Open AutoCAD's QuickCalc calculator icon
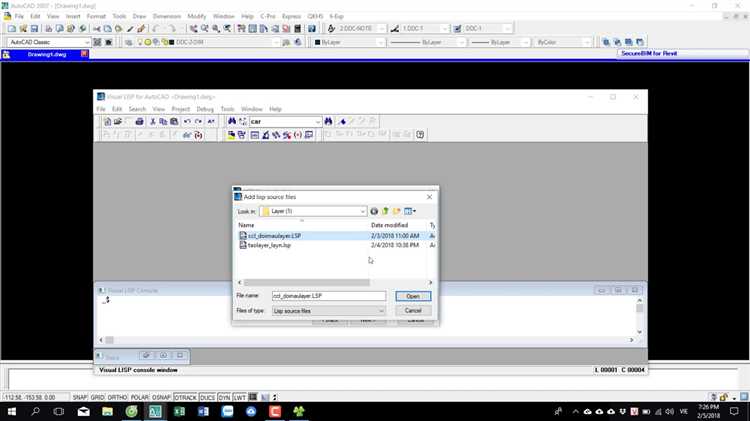750x421 pixels. coord(298,29)
